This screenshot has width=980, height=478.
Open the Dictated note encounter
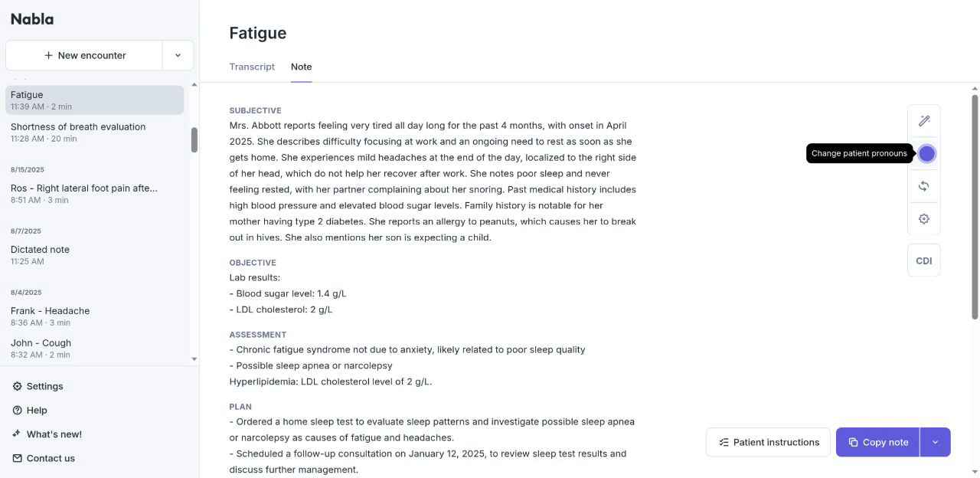(40, 254)
